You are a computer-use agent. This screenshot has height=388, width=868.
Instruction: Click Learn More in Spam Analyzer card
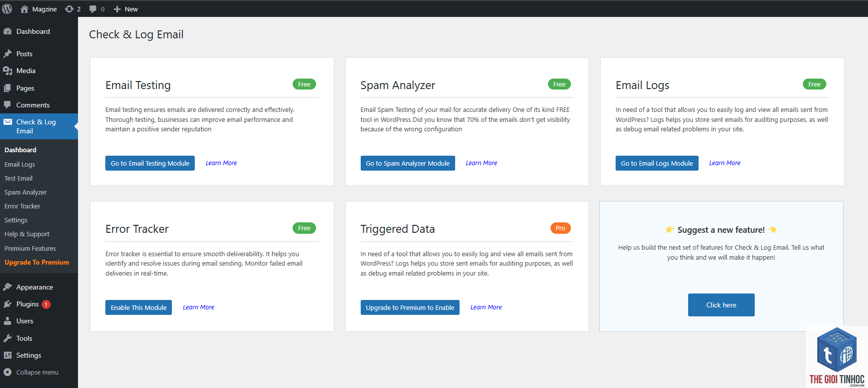pyautogui.click(x=481, y=163)
